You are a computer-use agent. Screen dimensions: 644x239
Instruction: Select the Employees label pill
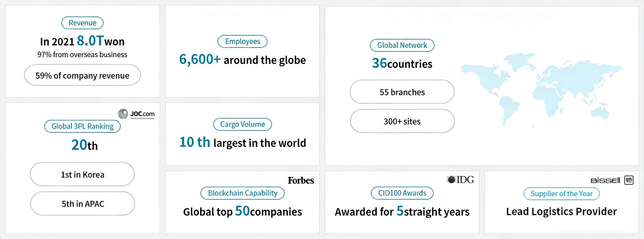pyautogui.click(x=242, y=41)
